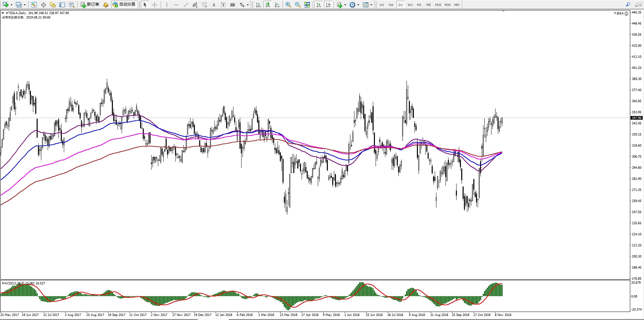Image resolution: width=644 pixels, height=320 pixels.
Task: Switch to the W1 timeframe
Action: (410, 5)
